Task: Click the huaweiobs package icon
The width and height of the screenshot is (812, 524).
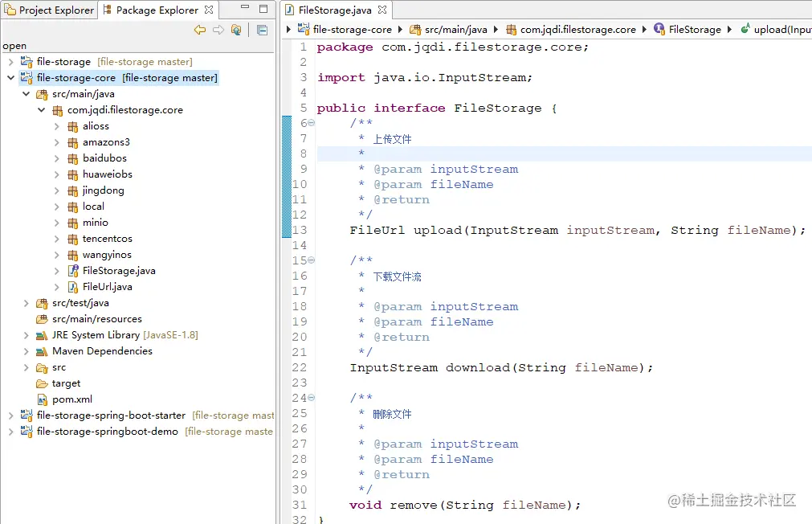Action: (73, 174)
